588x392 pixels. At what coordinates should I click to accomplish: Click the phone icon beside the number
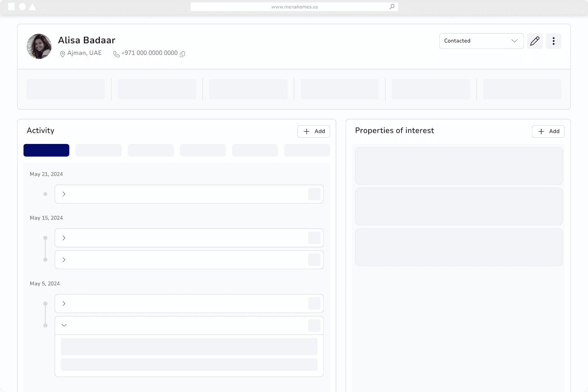[116, 54]
